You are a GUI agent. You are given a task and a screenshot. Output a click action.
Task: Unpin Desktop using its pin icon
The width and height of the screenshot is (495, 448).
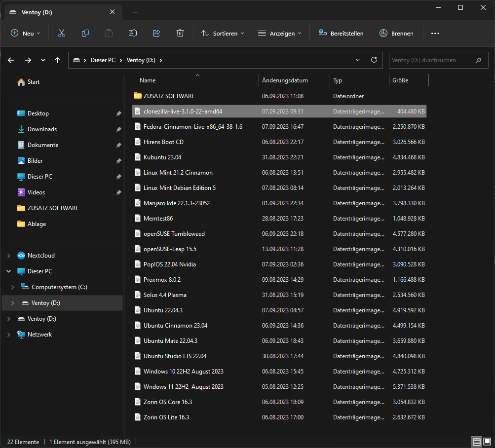coord(119,113)
